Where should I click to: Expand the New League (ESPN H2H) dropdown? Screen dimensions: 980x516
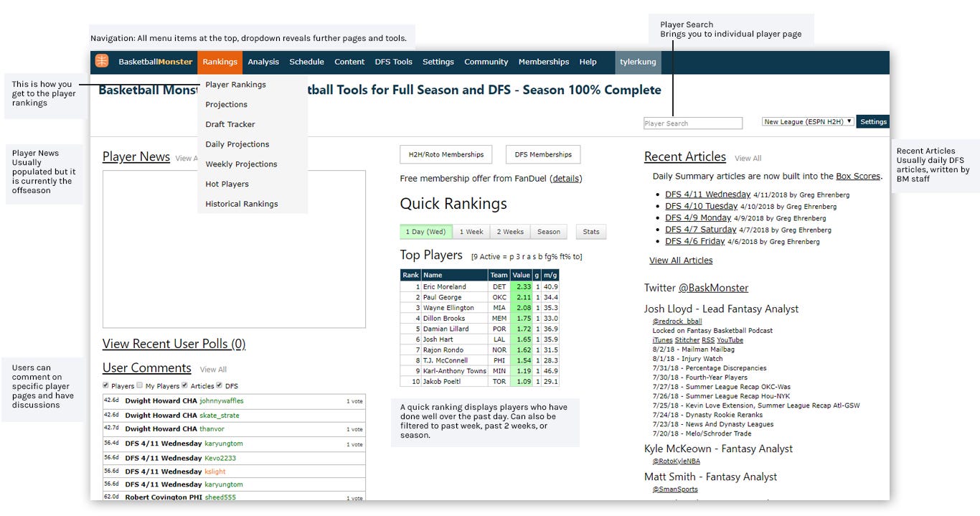click(808, 122)
